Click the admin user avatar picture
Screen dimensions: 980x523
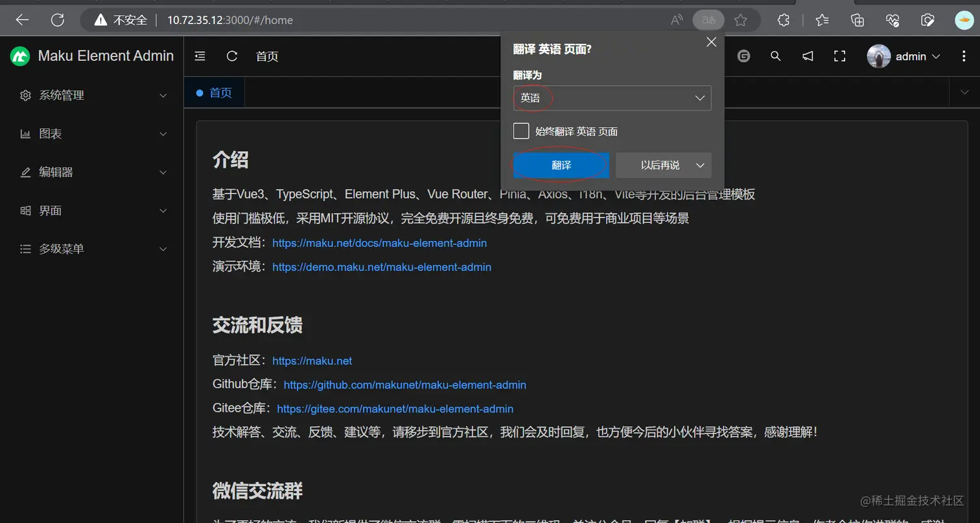tap(879, 56)
